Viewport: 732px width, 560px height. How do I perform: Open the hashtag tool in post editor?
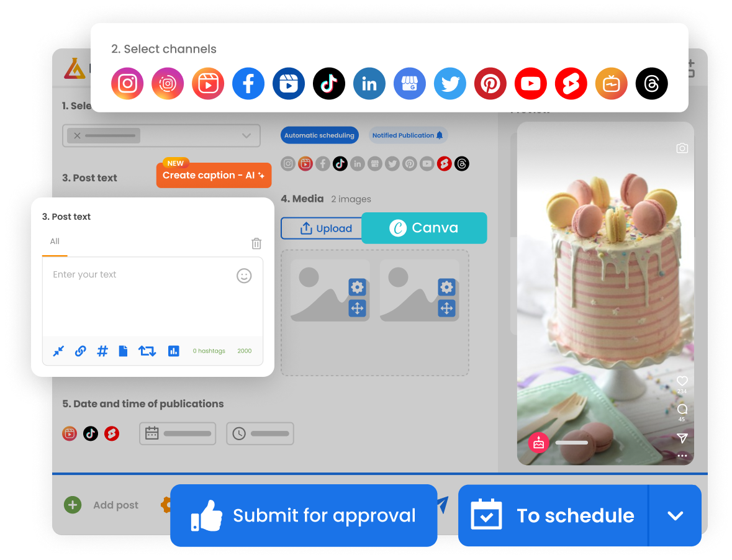[102, 351]
